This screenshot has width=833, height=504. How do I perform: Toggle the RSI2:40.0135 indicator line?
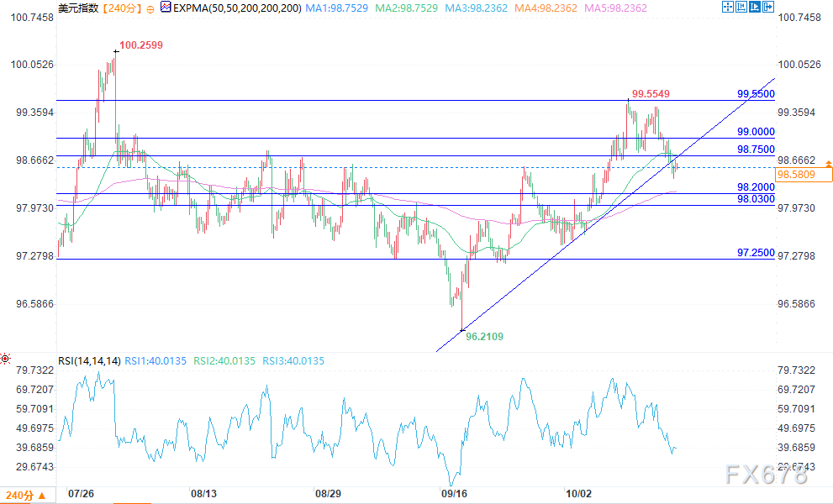[223, 361]
